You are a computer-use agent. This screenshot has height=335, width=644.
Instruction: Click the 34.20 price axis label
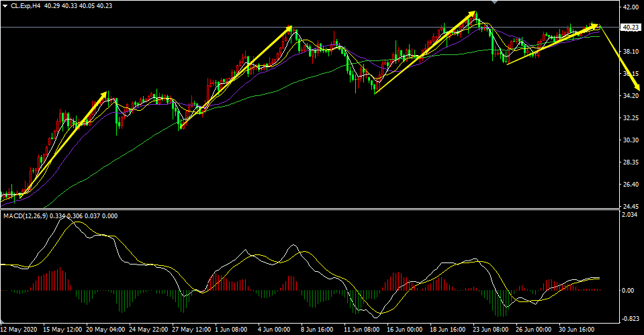point(631,95)
